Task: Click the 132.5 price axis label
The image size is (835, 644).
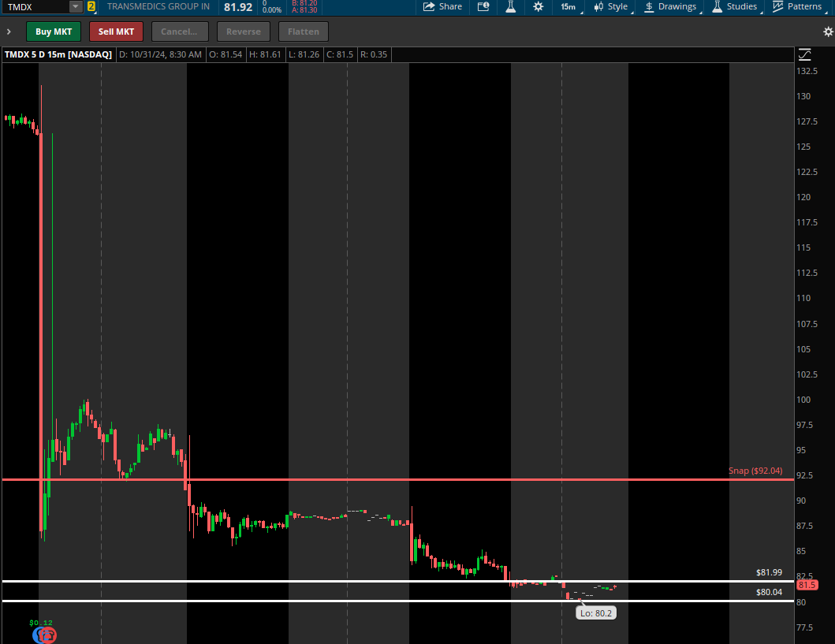Action: (x=807, y=71)
